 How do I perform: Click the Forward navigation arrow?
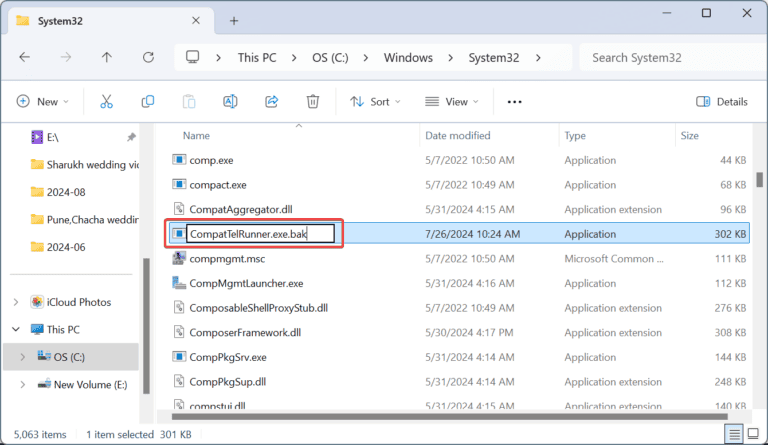click(x=66, y=58)
